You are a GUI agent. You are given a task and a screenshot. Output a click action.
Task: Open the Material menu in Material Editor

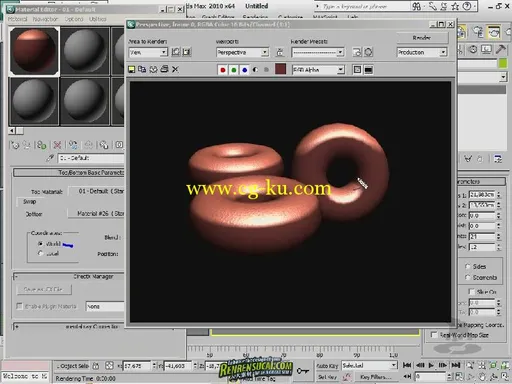coord(18,19)
